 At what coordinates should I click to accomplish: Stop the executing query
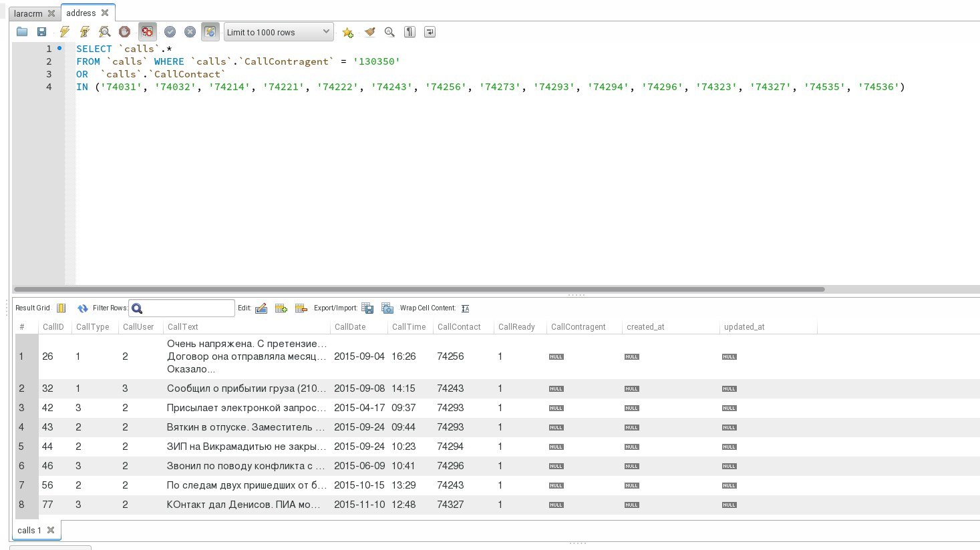(124, 32)
